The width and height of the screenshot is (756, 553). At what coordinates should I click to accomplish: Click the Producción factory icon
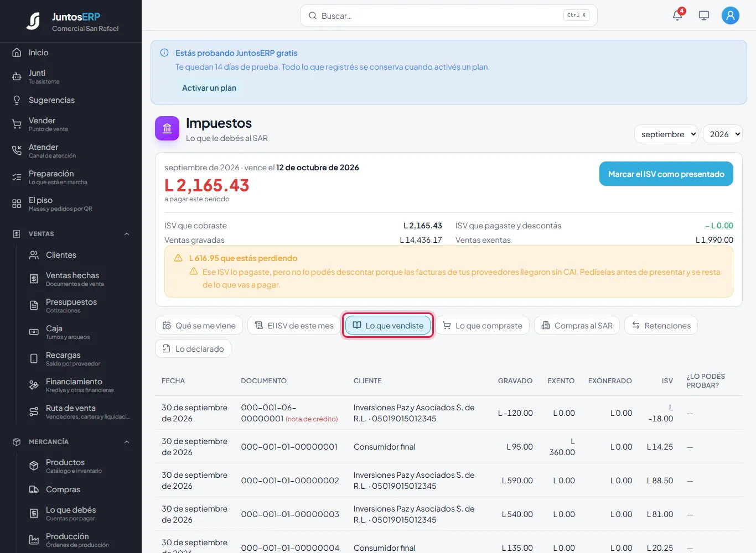tap(34, 540)
